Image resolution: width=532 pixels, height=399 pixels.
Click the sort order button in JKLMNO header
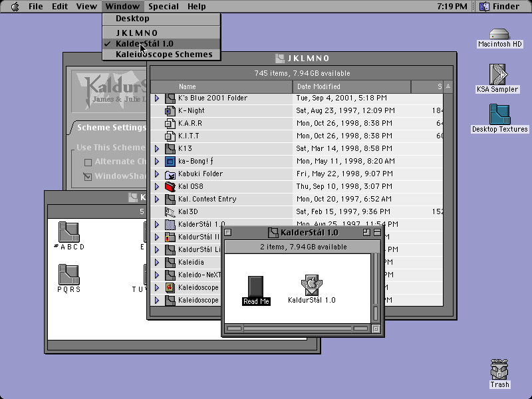click(x=448, y=87)
